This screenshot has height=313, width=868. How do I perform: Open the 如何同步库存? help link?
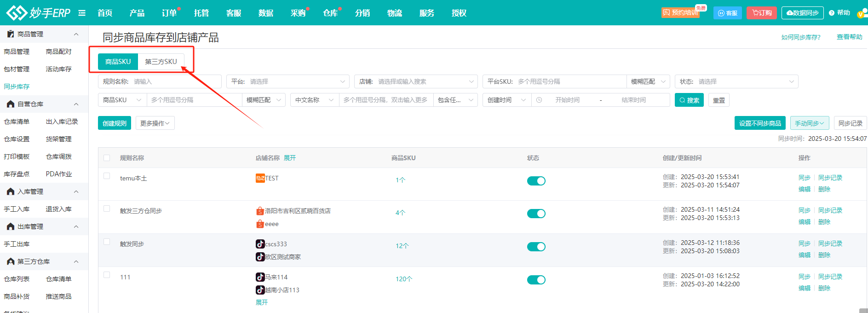(x=800, y=37)
